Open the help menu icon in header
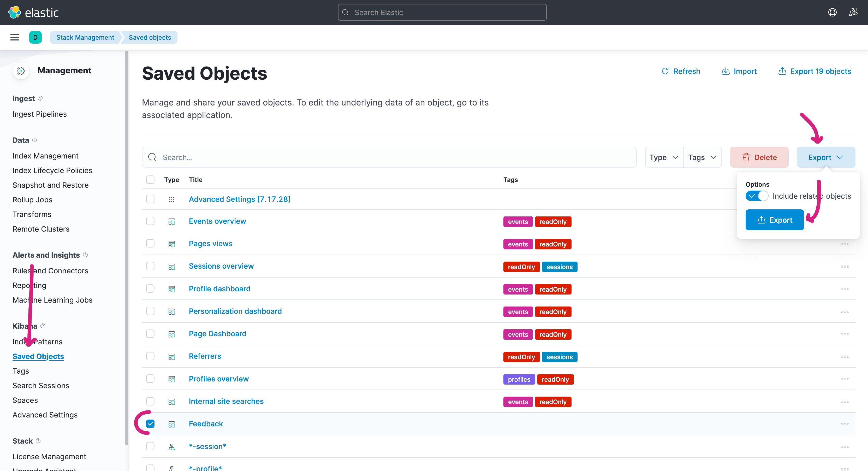Screen dimensions: 868x471 click(832, 13)
